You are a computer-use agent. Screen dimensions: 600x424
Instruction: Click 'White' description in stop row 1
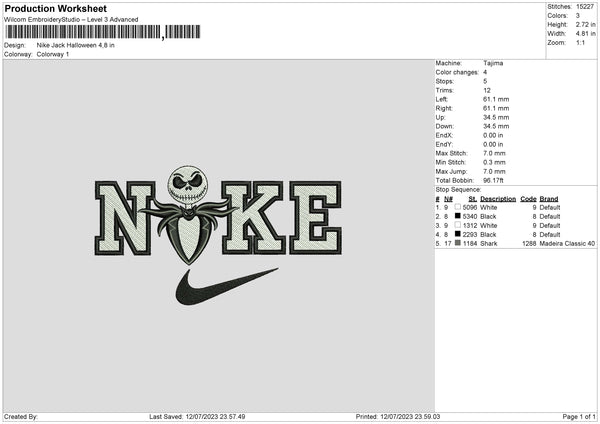coord(488,207)
